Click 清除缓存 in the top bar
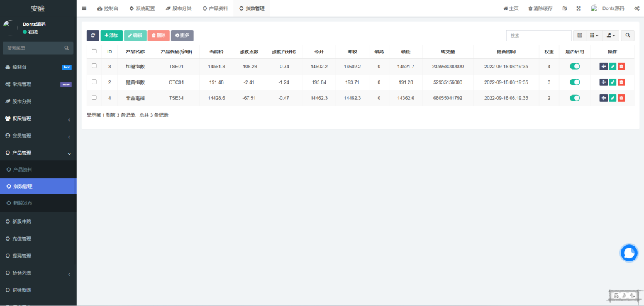This screenshot has height=306, width=644. click(541, 9)
